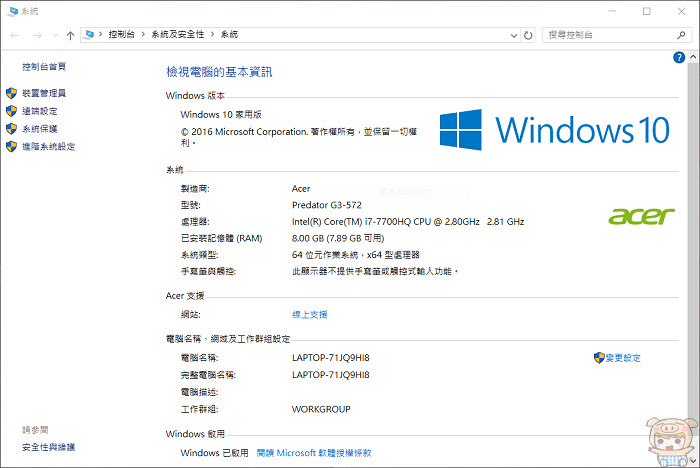Click the 變更設定 link
Screen dimensions: 700x468
(623, 358)
